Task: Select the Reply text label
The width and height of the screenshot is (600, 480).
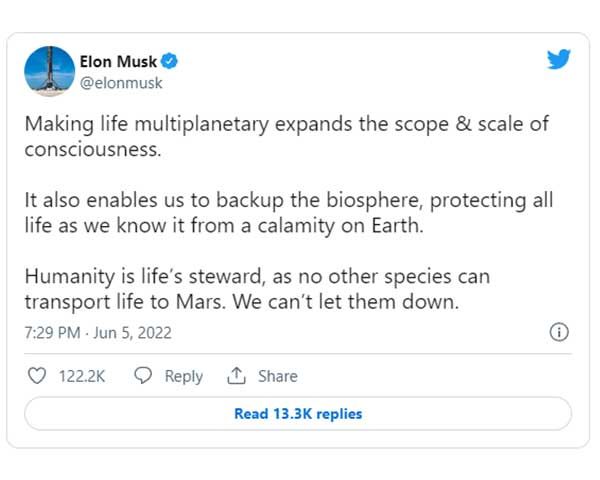Action: tap(184, 377)
